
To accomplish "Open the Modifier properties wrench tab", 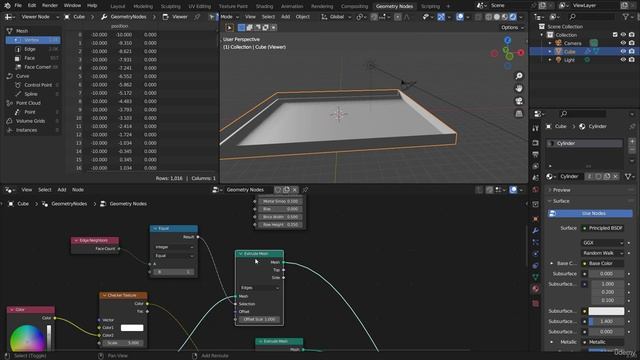I will (536, 231).
